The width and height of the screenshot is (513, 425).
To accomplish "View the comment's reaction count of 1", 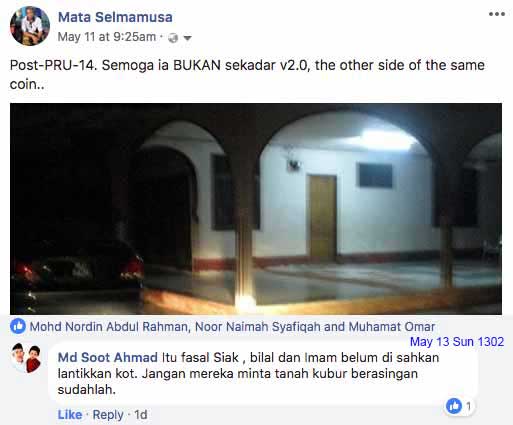I will [x=468, y=406].
